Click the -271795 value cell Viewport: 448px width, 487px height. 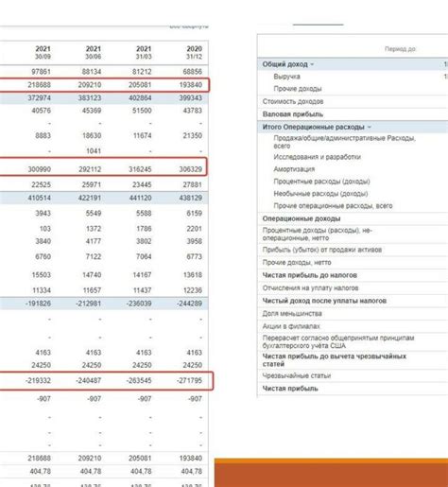189,380
